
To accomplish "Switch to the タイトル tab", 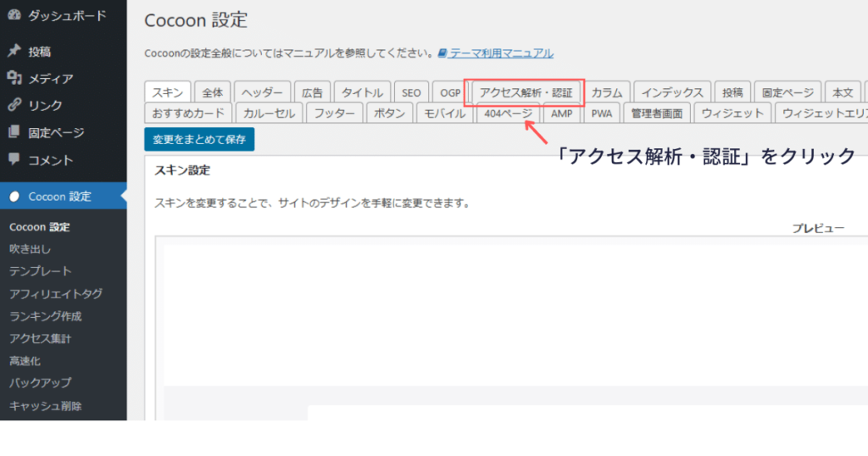I will click(x=362, y=92).
